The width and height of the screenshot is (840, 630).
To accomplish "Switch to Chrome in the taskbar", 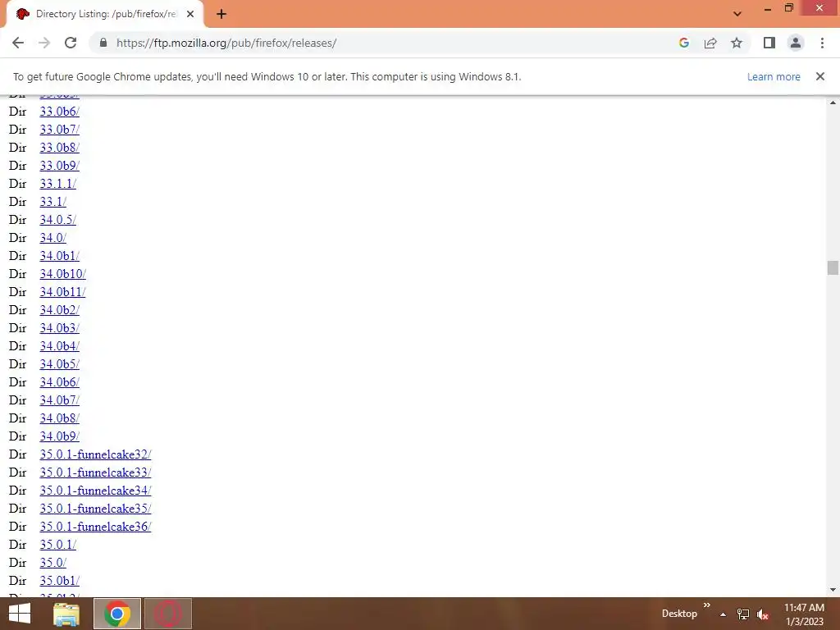I will point(117,614).
